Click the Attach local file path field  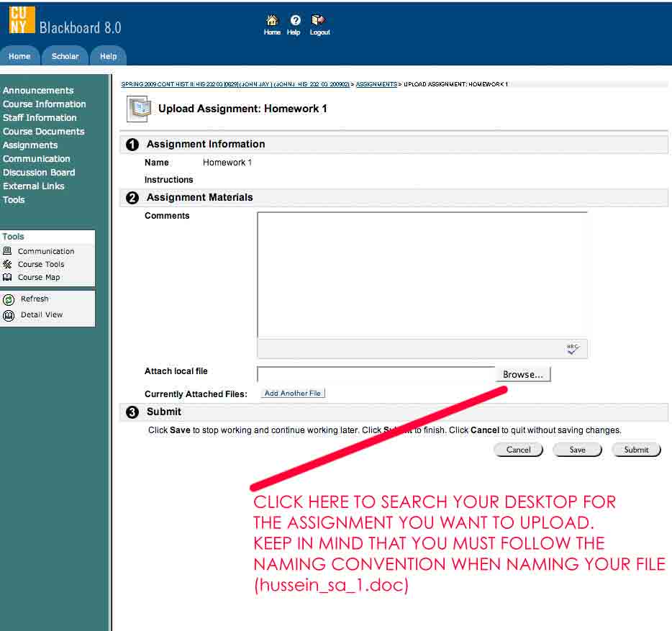376,374
